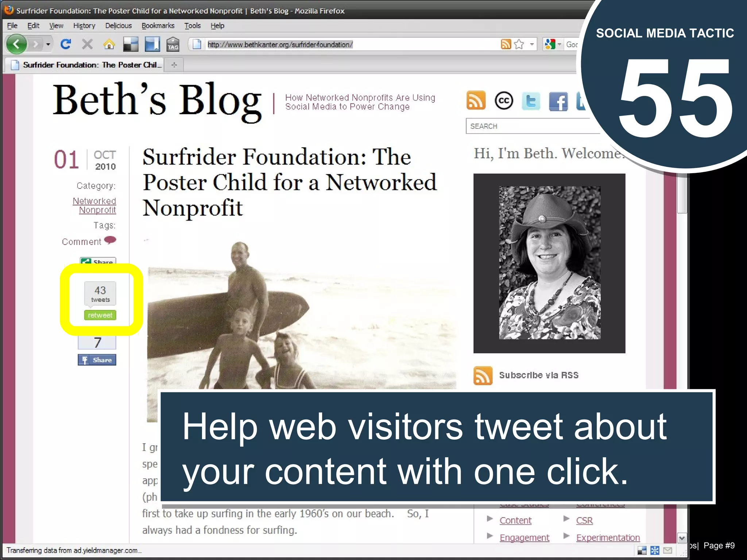Click the Creative Commons icon
Image resolution: width=747 pixels, height=560 pixels.
(x=504, y=101)
